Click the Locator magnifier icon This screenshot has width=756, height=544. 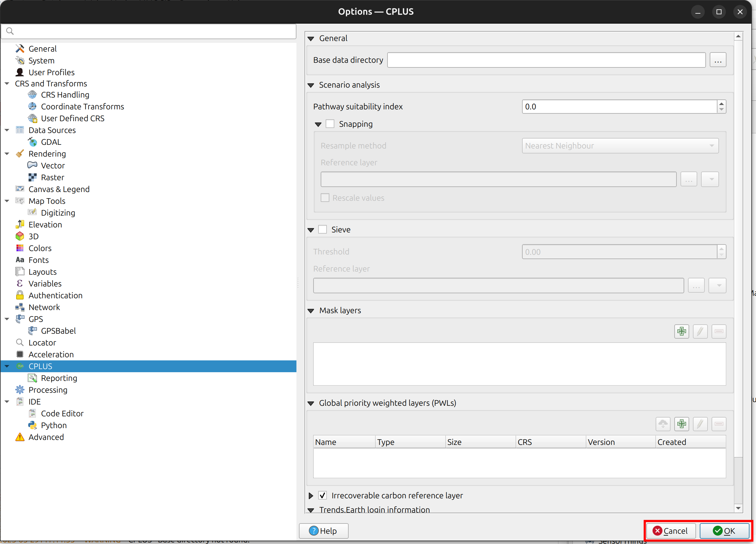coord(20,343)
